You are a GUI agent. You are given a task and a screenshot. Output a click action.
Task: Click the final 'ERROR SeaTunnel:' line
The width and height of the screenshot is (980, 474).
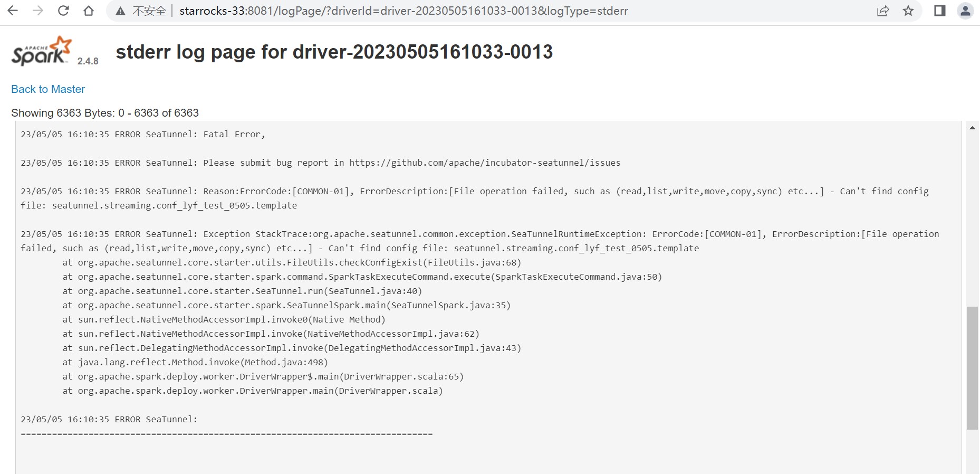pyautogui.click(x=109, y=420)
